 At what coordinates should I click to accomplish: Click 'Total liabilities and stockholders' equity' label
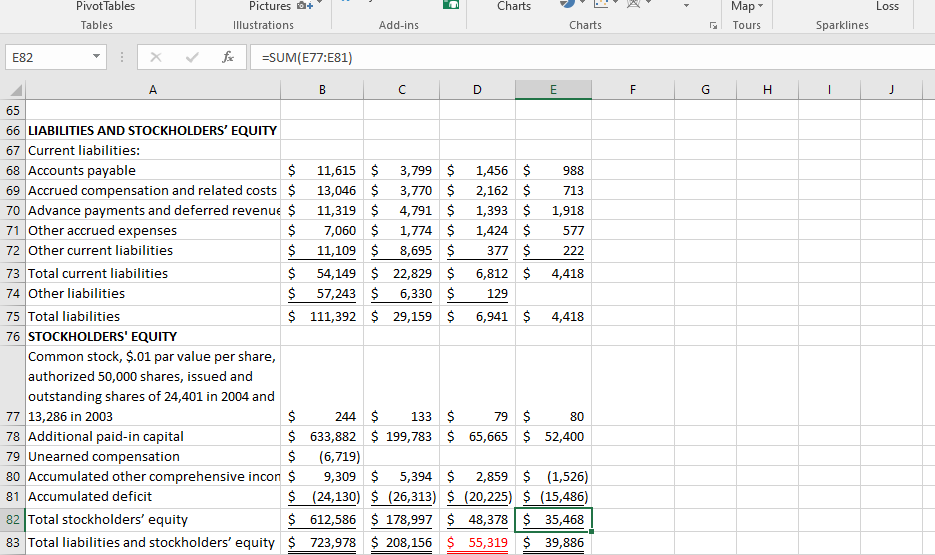153,542
